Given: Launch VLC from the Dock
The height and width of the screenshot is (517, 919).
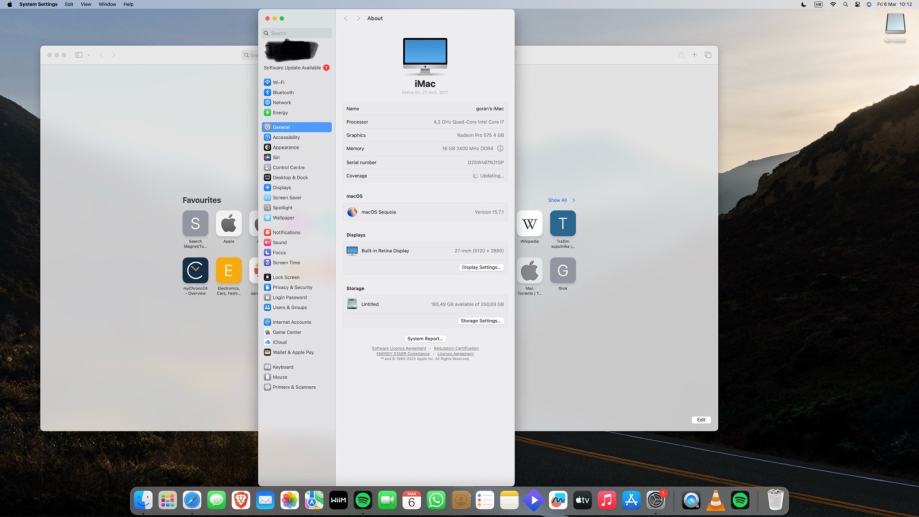Looking at the screenshot, I should pyautogui.click(x=715, y=500).
